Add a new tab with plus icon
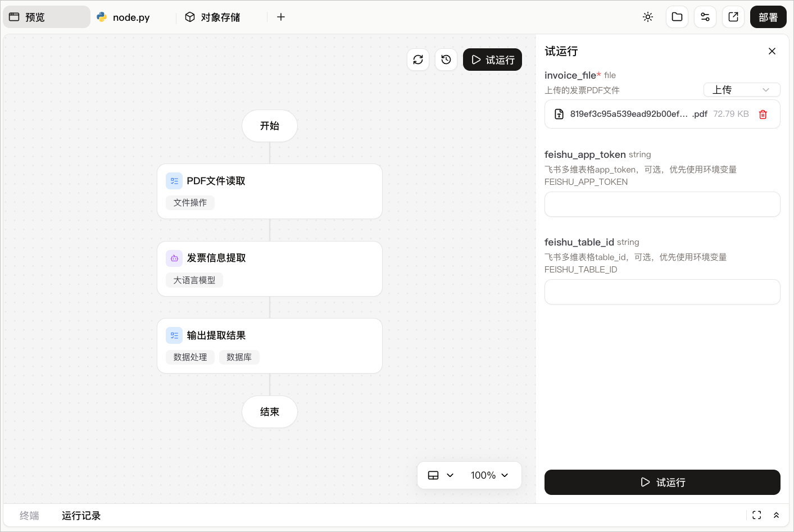 coord(281,17)
